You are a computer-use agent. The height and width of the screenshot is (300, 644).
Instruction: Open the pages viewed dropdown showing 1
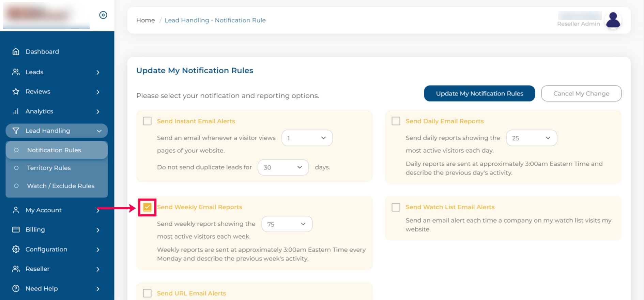point(307,138)
